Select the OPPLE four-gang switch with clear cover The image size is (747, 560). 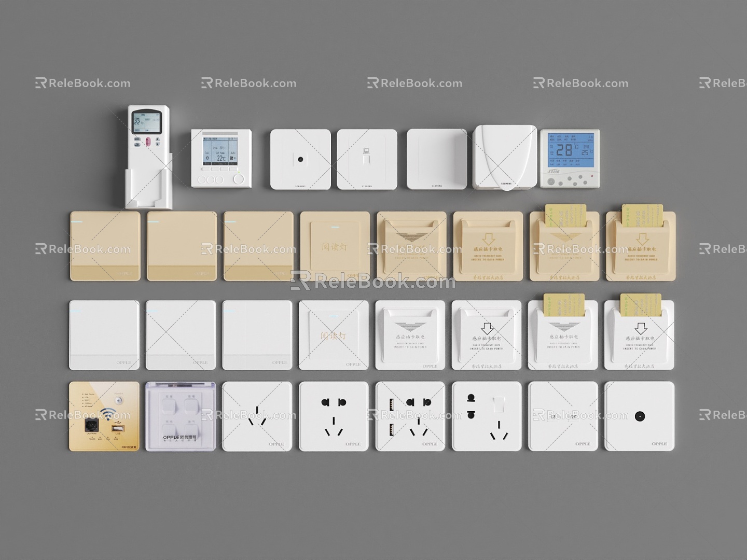click(181, 416)
